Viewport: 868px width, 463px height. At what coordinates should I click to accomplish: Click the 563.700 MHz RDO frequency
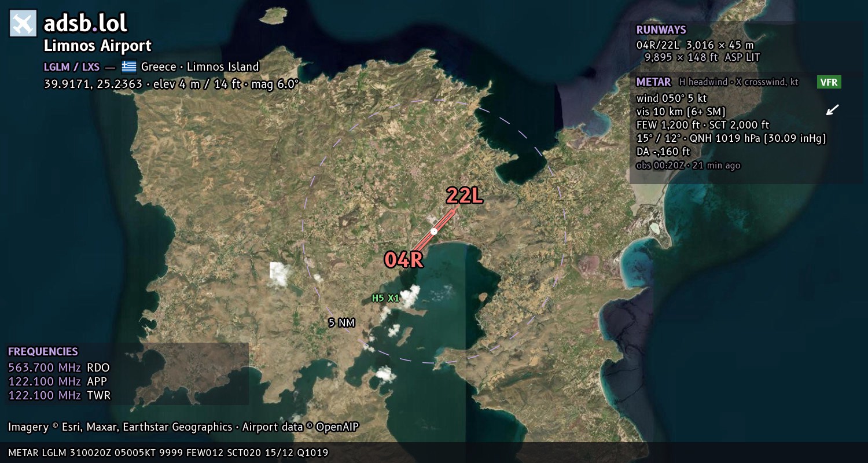point(58,368)
